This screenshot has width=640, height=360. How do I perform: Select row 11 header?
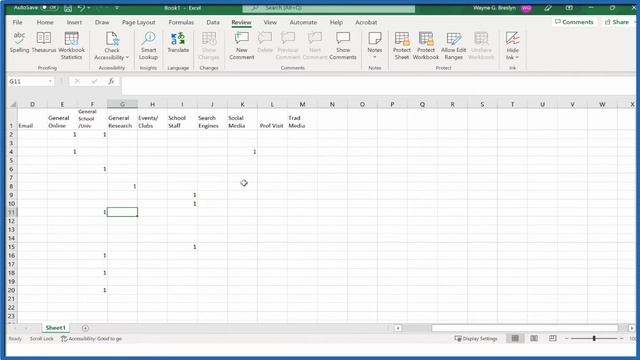(x=12, y=212)
